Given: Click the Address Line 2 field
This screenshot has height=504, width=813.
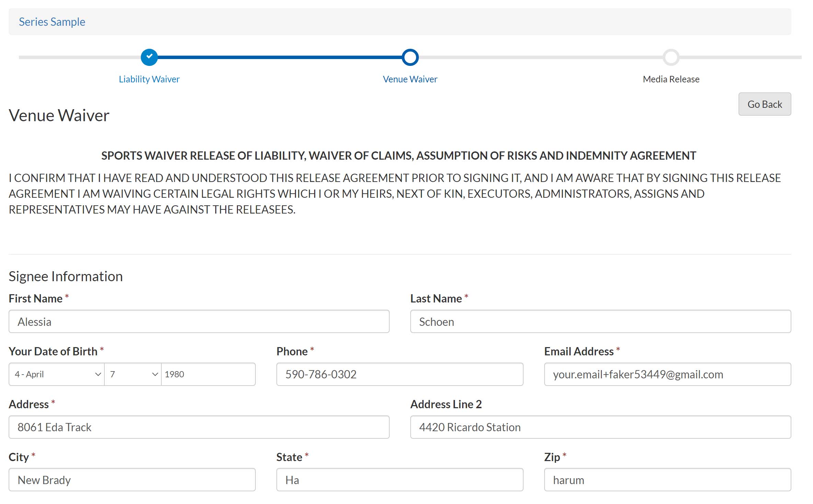Looking at the screenshot, I should click(x=600, y=427).
